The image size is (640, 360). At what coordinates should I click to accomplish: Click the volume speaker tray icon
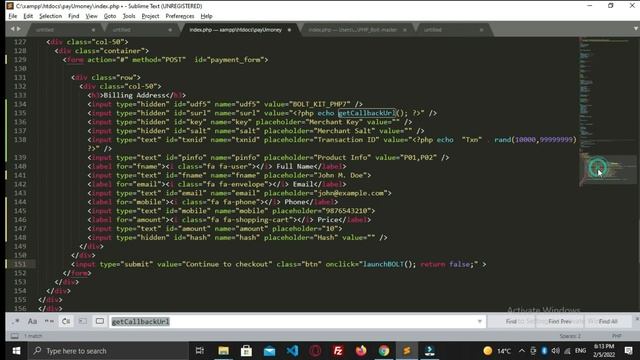pyautogui.click(x=556, y=351)
